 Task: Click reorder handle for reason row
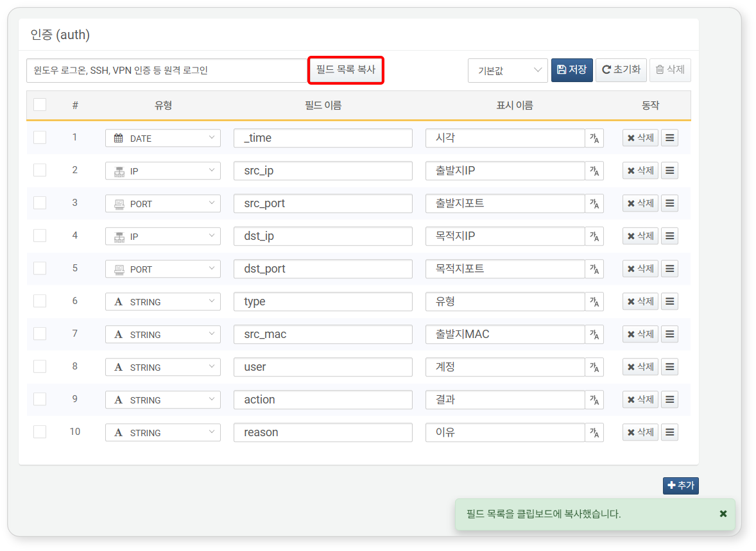click(670, 432)
